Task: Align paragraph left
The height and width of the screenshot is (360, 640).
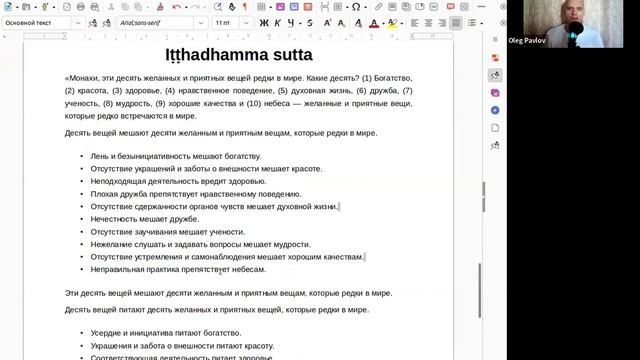Action: 415,23
